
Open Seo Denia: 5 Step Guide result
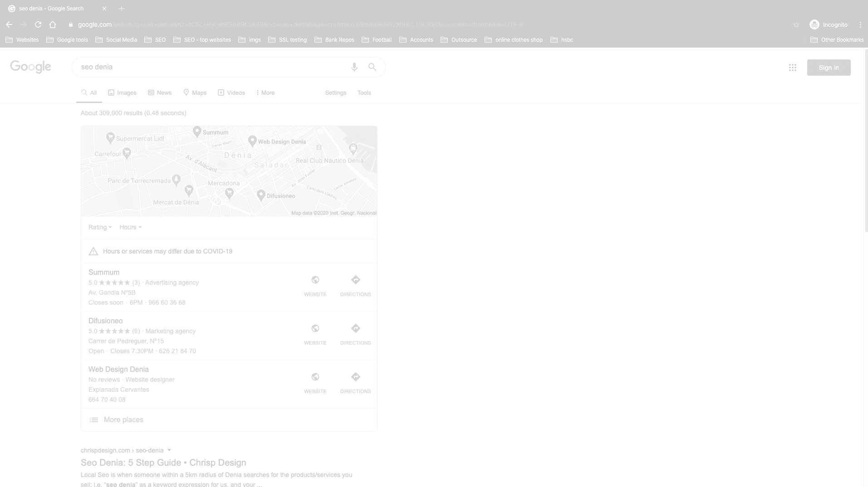(163, 463)
